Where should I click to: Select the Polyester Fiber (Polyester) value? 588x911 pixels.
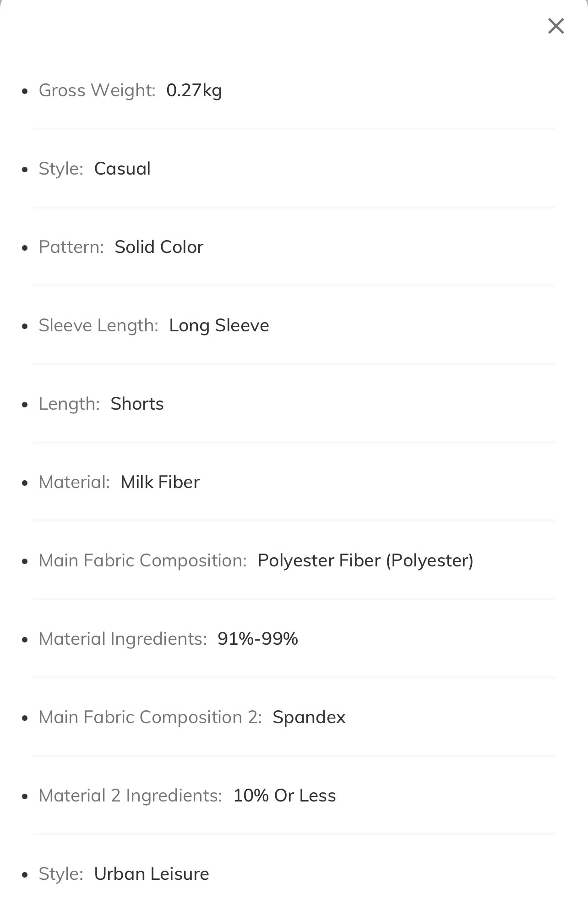point(365,560)
